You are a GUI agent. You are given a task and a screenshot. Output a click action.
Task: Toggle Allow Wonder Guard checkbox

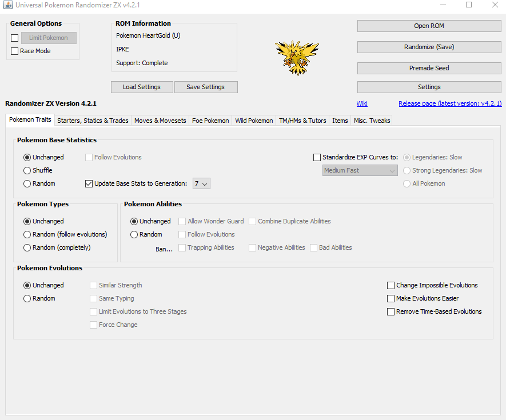click(x=182, y=221)
